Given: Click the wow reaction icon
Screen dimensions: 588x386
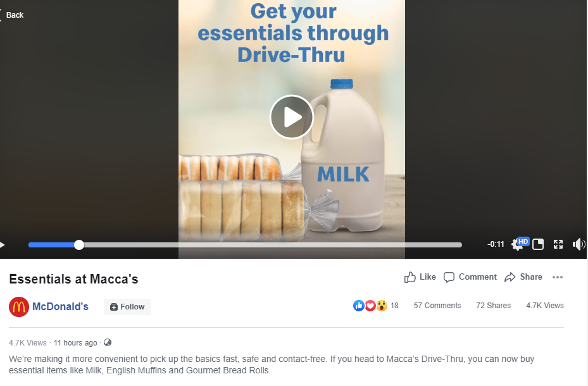Looking at the screenshot, I should pos(381,305).
